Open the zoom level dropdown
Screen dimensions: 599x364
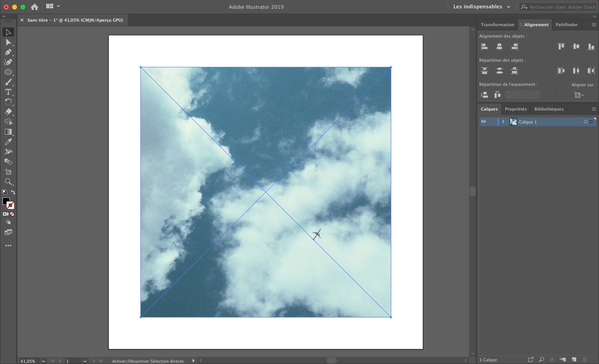(x=43, y=361)
